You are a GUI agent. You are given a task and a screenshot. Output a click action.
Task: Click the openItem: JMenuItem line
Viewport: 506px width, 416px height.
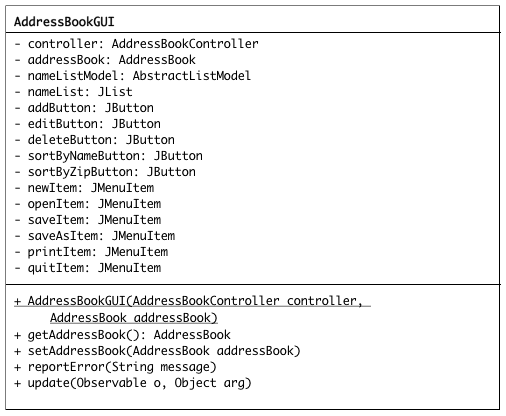coord(88,204)
